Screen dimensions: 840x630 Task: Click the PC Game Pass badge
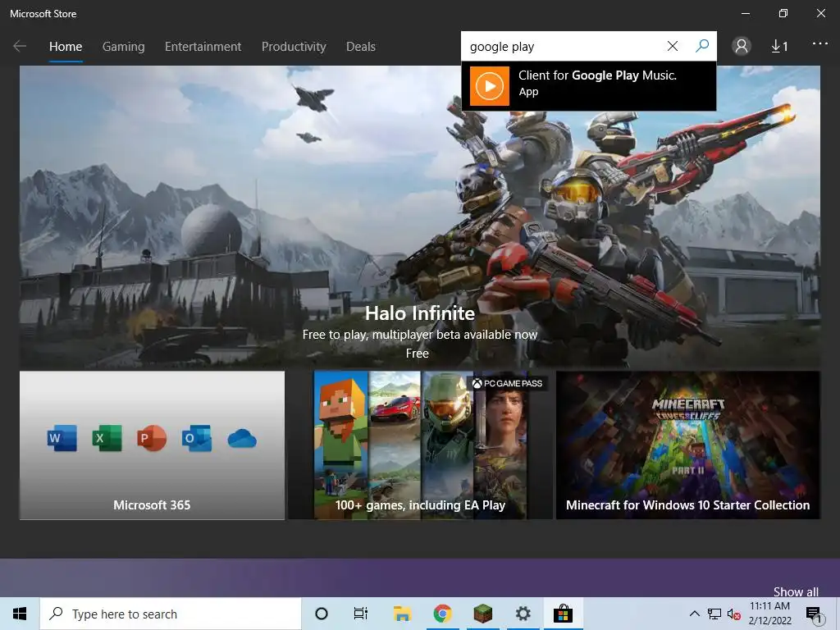click(507, 384)
